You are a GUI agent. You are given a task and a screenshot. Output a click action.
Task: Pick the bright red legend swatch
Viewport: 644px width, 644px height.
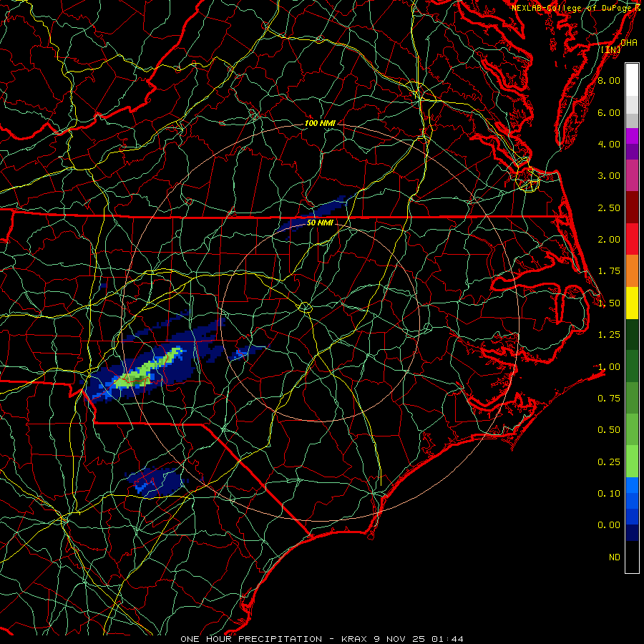coord(632,240)
